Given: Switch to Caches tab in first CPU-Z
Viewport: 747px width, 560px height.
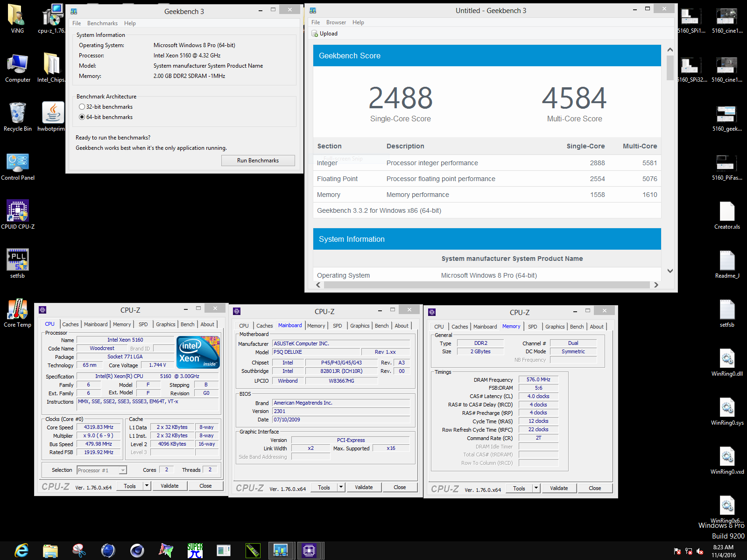Looking at the screenshot, I should pyautogui.click(x=70, y=324).
